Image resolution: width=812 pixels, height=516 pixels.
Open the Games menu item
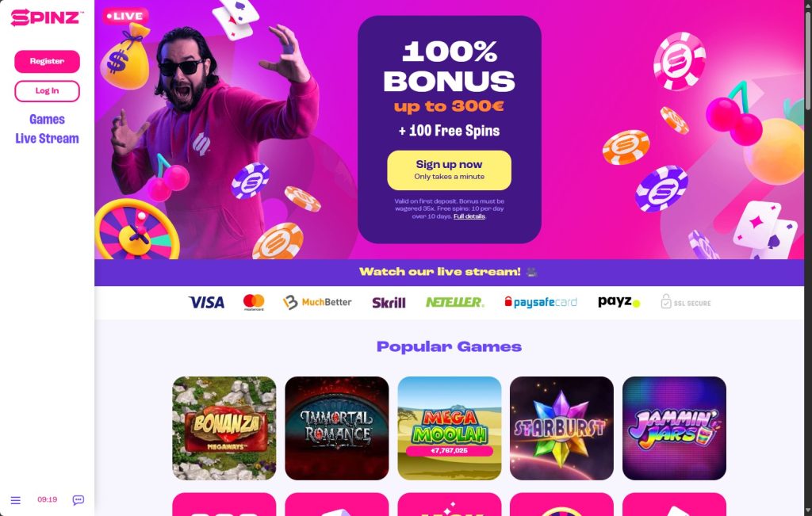click(x=47, y=120)
